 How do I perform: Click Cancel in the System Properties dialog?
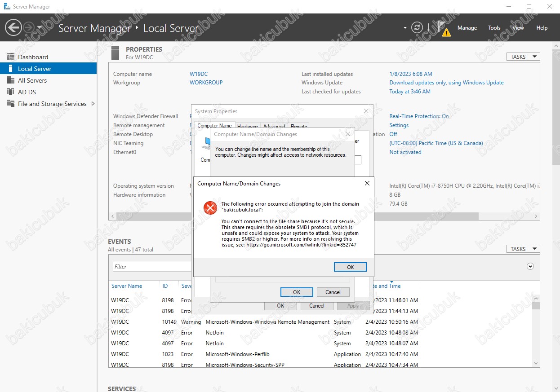[317, 306]
